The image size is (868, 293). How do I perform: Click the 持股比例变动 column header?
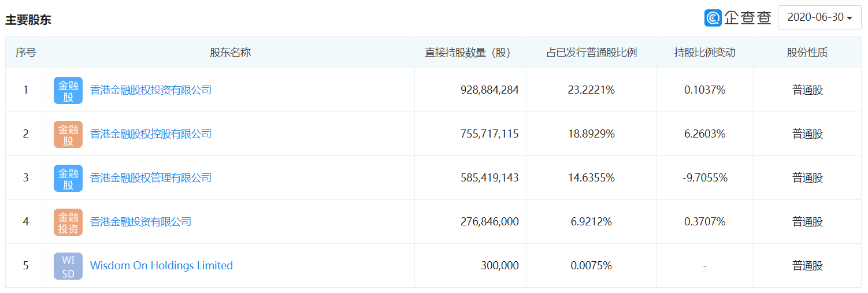(704, 53)
